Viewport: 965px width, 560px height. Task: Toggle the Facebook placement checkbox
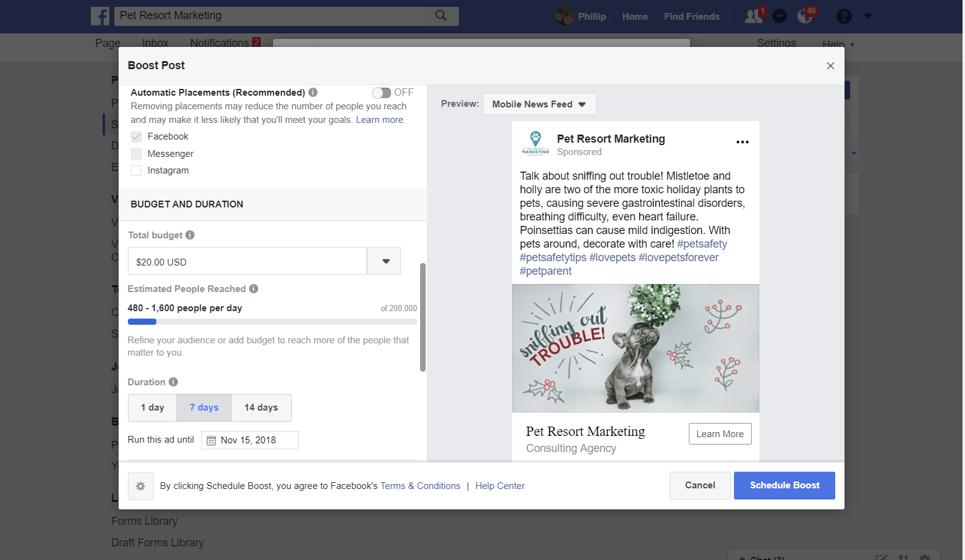pyautogui.click(x=137, y=136)
